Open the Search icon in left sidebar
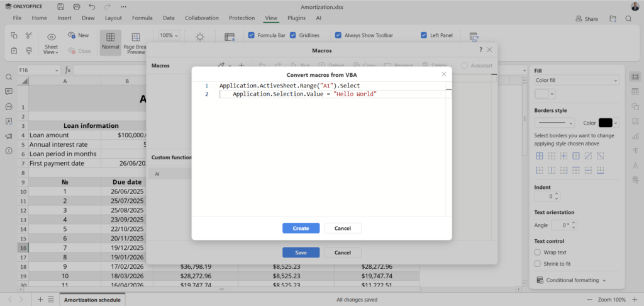Image resolution: width=644 pixels, height=306 pixels. (x=9, y=77)
